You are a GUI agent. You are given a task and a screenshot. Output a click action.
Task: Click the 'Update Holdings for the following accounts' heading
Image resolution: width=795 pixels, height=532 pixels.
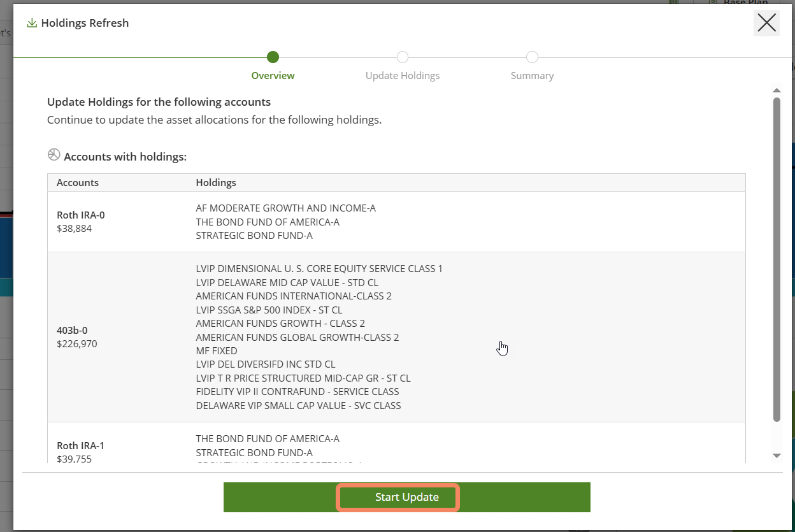pos(159,101)
